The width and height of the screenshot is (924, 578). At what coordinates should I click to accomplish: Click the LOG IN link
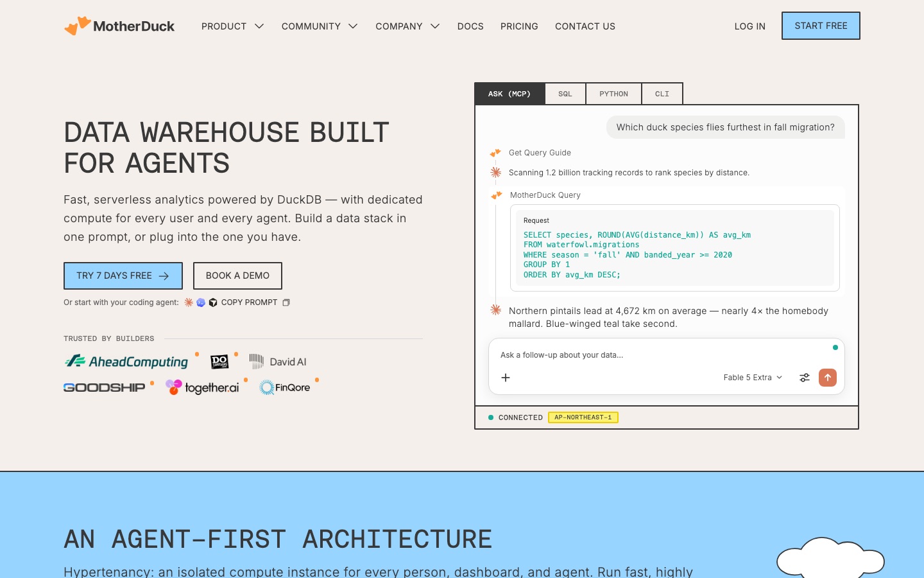[750, 26]
